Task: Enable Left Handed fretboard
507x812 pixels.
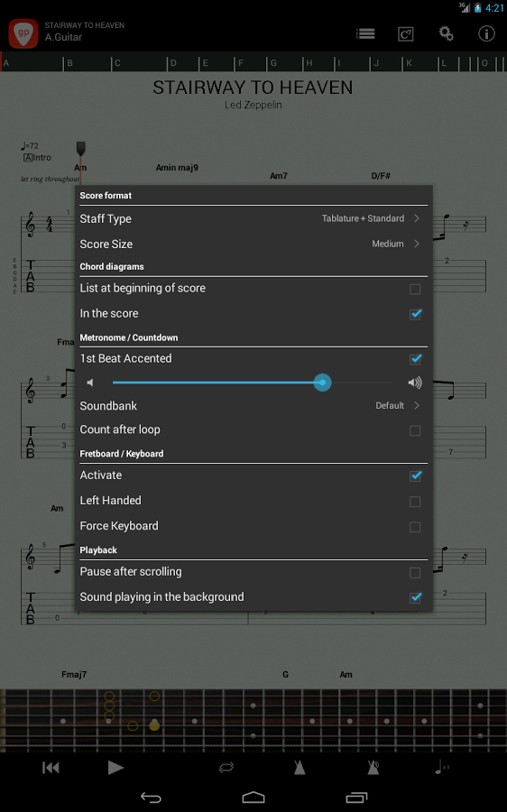Action: point(415,502)
